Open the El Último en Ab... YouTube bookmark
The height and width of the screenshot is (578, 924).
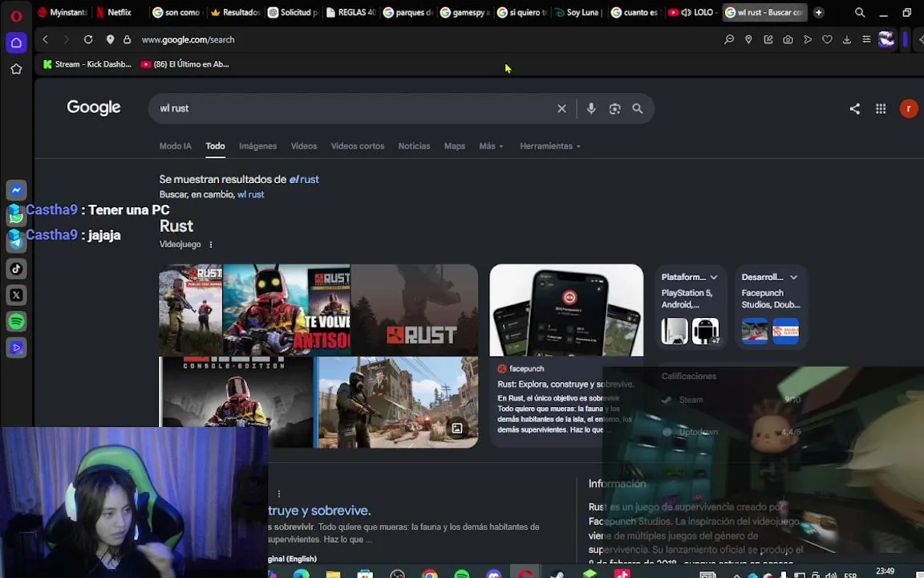point(185,64)
